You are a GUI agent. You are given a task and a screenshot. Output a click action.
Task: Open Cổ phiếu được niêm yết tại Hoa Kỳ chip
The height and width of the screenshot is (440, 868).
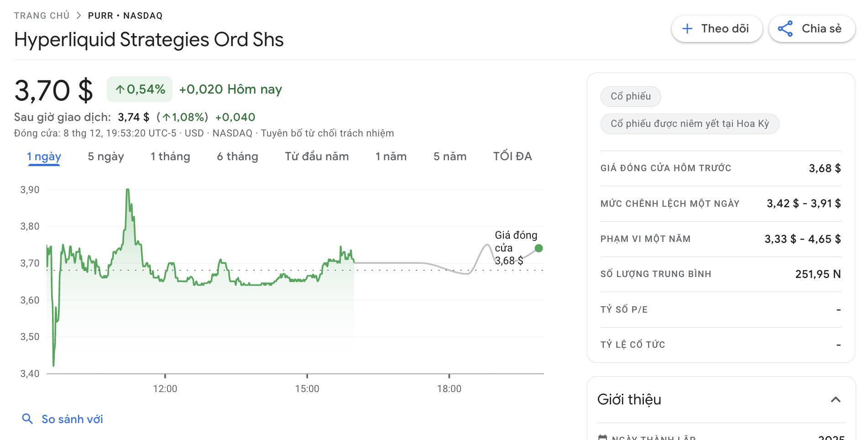coord(689,124)
